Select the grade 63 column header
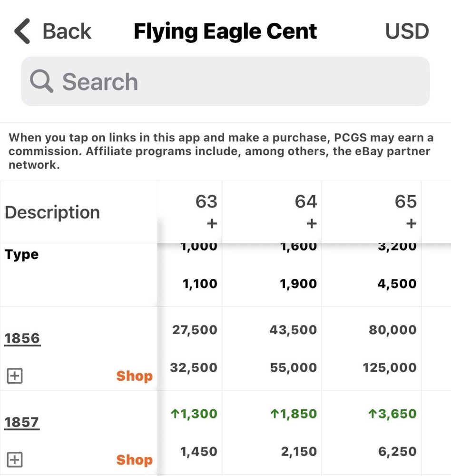Screen dimensions: 451x476 206,202
